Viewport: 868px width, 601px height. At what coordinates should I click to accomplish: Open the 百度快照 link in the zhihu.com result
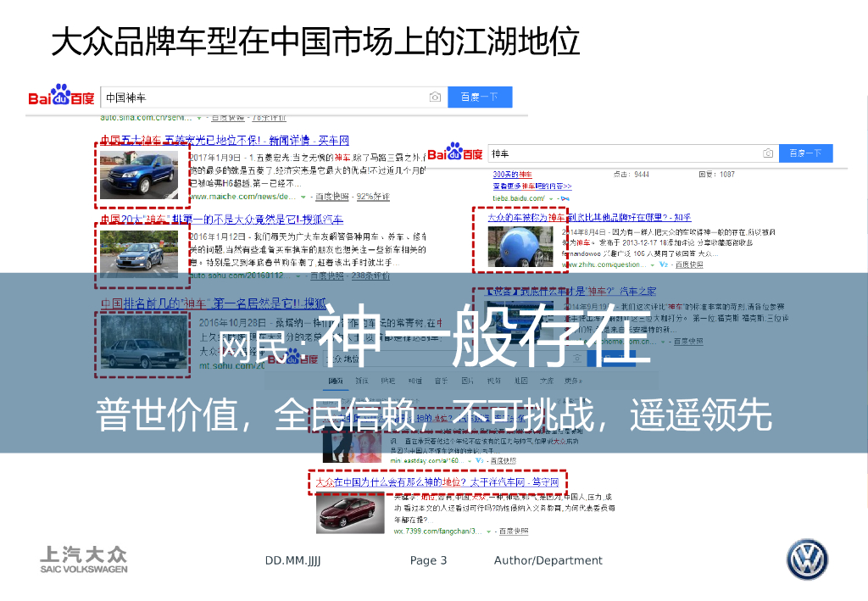click(x=689, y=265)
